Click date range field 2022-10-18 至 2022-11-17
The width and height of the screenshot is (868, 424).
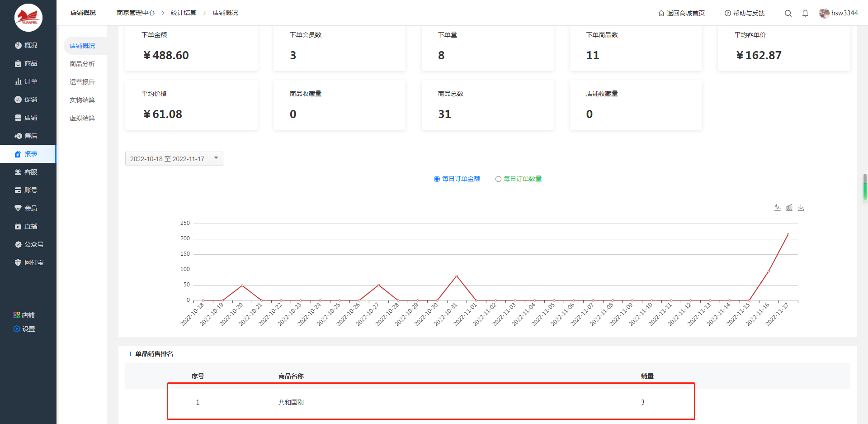coord(167,159)
